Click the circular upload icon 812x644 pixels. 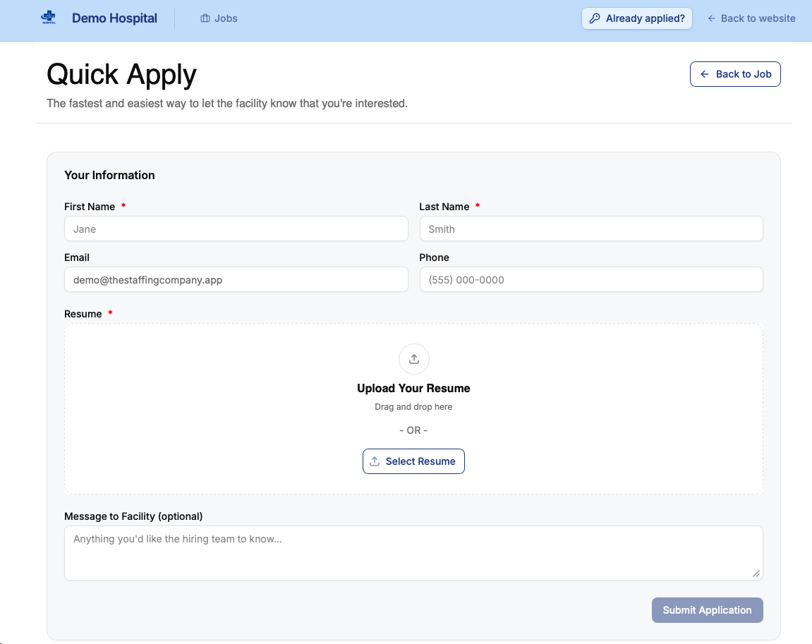(414, 359)
